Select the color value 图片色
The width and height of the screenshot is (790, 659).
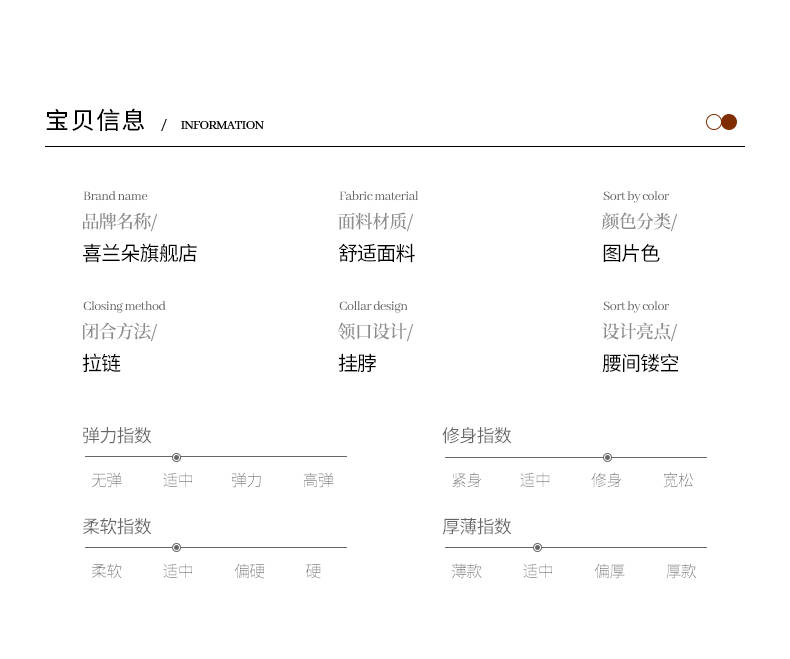click(631, 253)
